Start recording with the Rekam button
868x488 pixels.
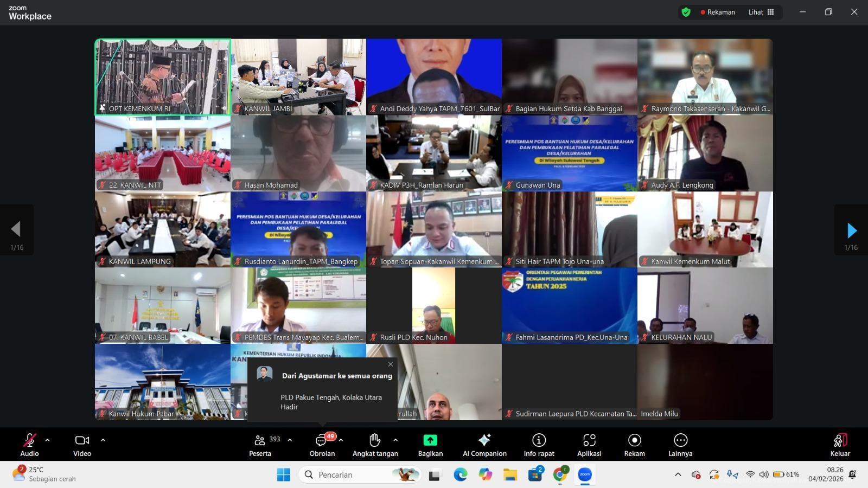click(634, 445)
